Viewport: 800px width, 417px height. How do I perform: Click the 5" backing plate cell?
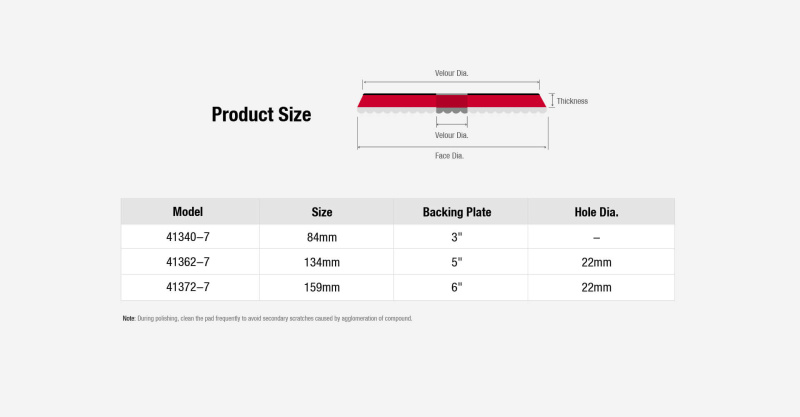point(457,262)
